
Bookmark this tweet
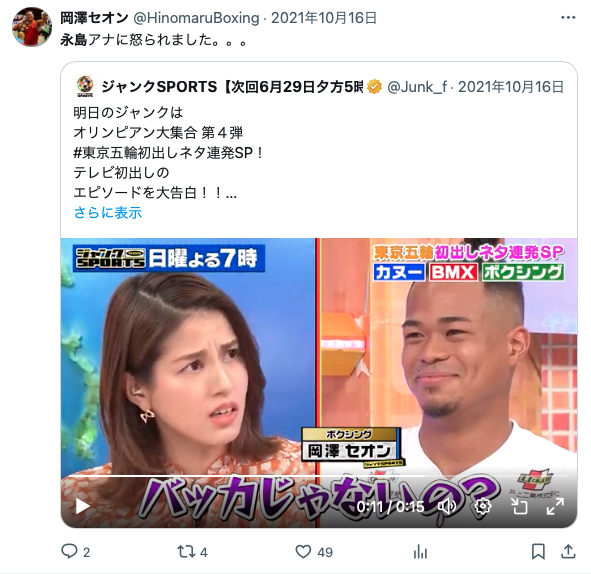pos(538,552)
